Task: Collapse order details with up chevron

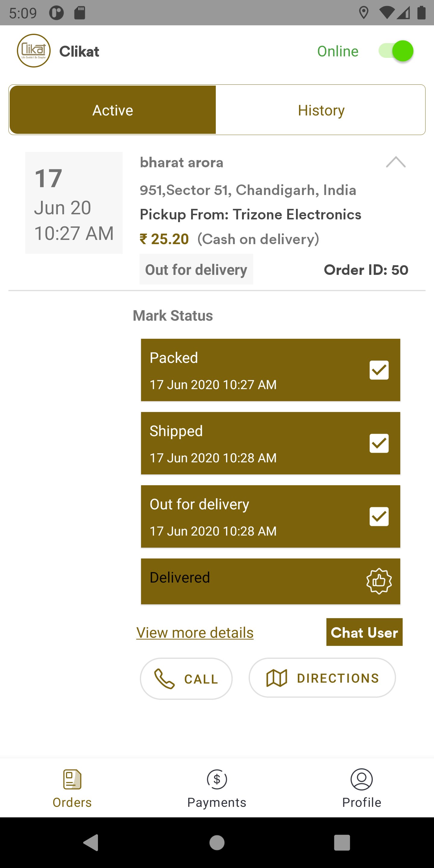Action: pyautogui.click(x=396, y=162)
